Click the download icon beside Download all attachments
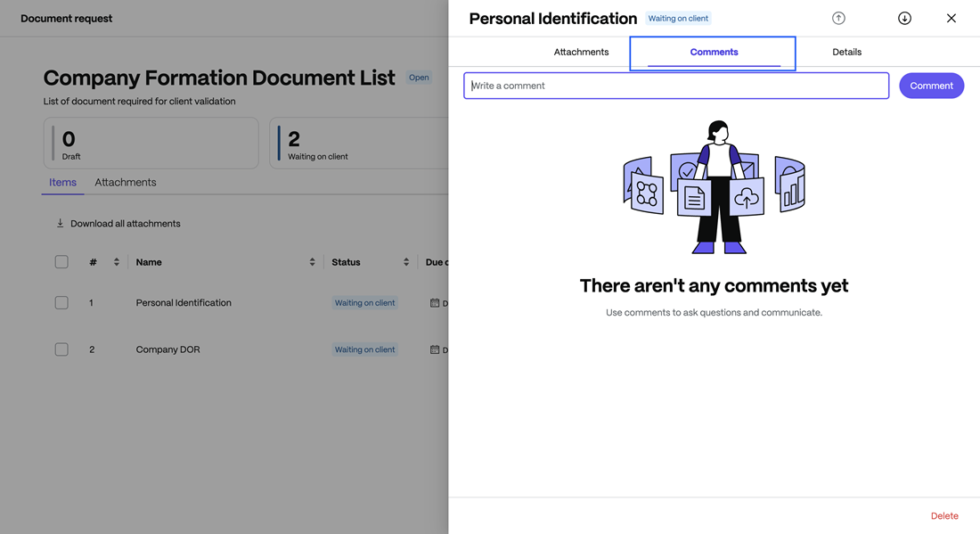This screenshot has height=534, width=980. tap(61, 223)
